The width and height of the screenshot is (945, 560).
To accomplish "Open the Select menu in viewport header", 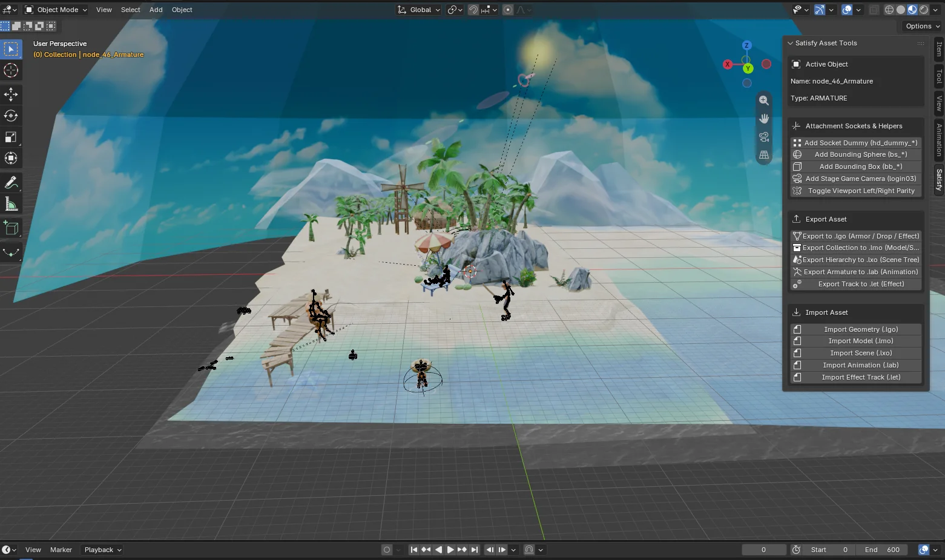I will tap(130, 10).
